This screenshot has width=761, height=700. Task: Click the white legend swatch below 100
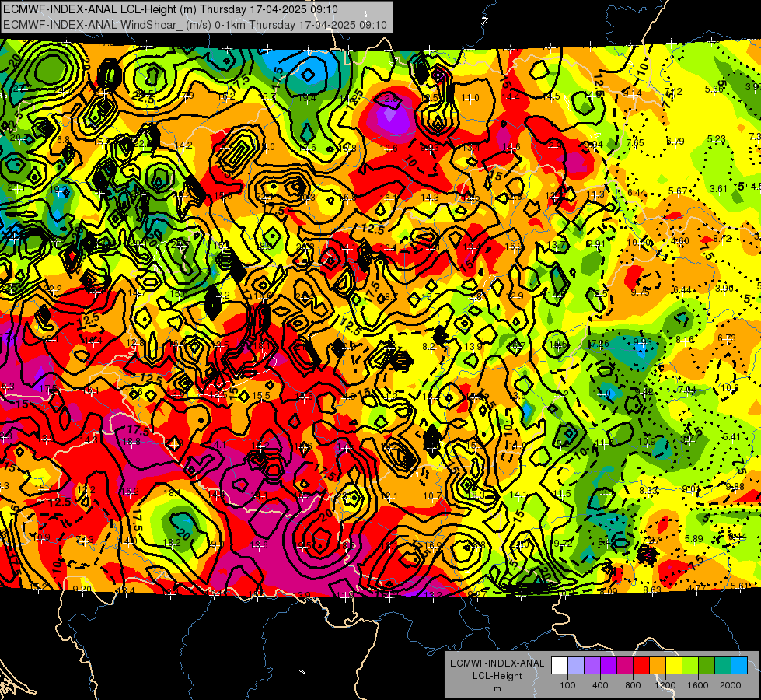559,665
